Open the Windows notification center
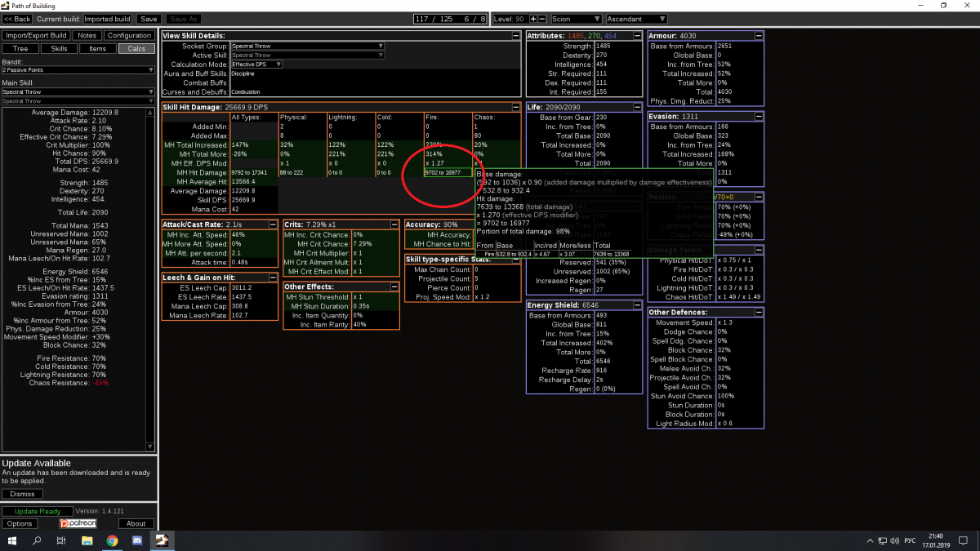Image resolution: width=980 pixels, height=551 pixels. (961, 540)
